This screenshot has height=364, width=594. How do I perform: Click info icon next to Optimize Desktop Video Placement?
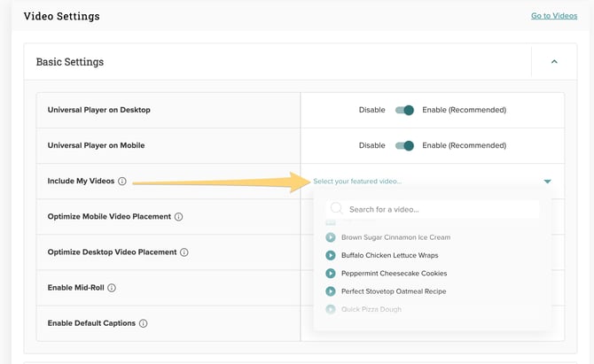[184, 252]
